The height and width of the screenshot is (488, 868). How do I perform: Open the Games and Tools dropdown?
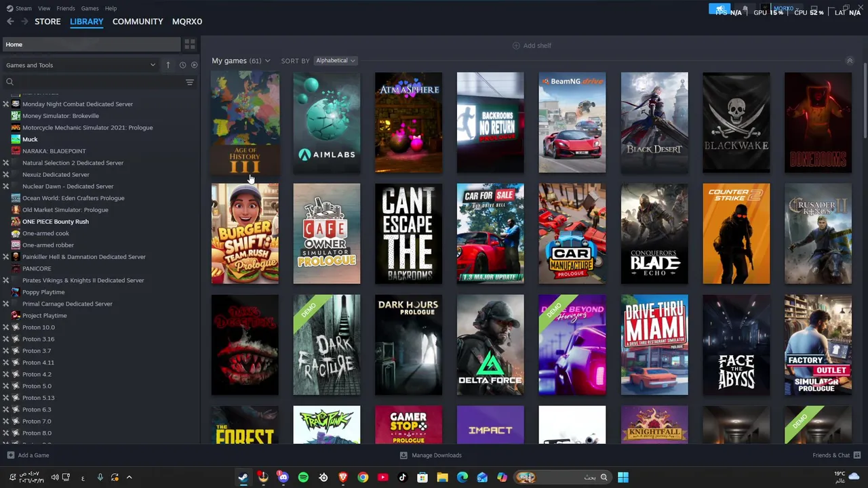pos(81,65)
